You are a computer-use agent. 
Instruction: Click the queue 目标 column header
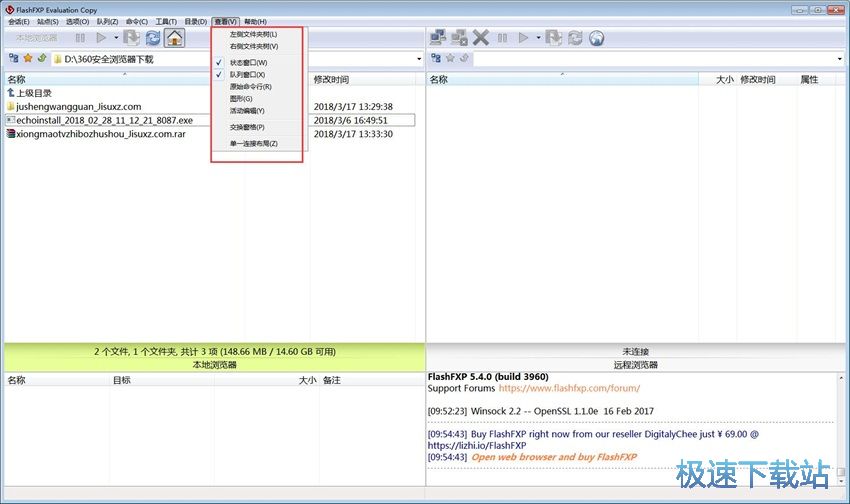click(121, 380)
